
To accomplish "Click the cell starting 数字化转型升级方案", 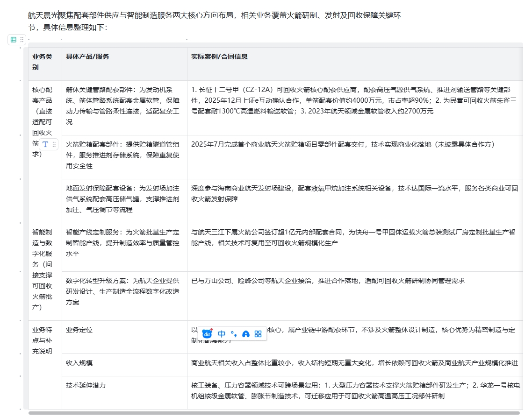I will point(124,296).
